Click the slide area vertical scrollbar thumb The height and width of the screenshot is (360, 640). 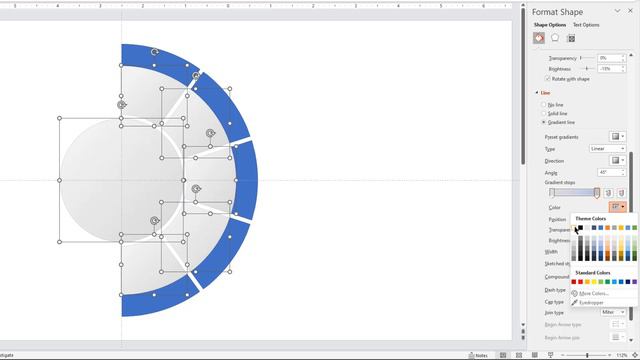coord(523,86)
